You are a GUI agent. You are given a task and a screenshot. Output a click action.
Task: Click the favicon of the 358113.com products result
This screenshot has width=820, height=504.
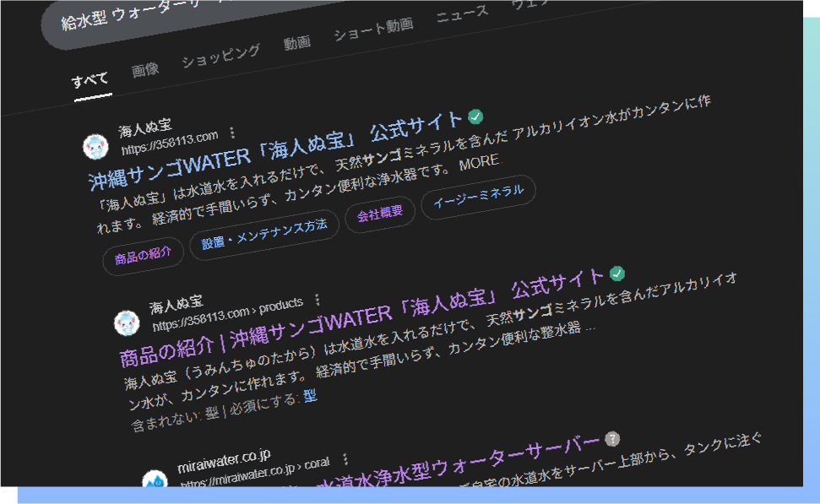coord(127,322)
